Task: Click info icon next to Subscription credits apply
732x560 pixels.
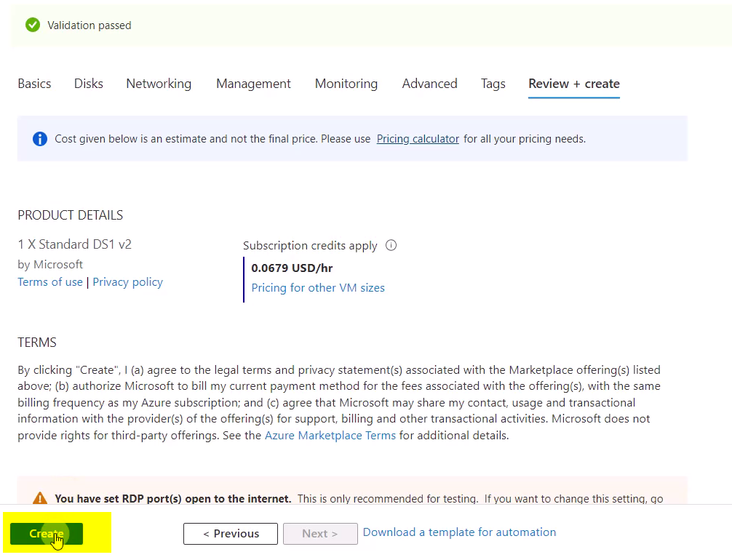Action: point(391,245)
